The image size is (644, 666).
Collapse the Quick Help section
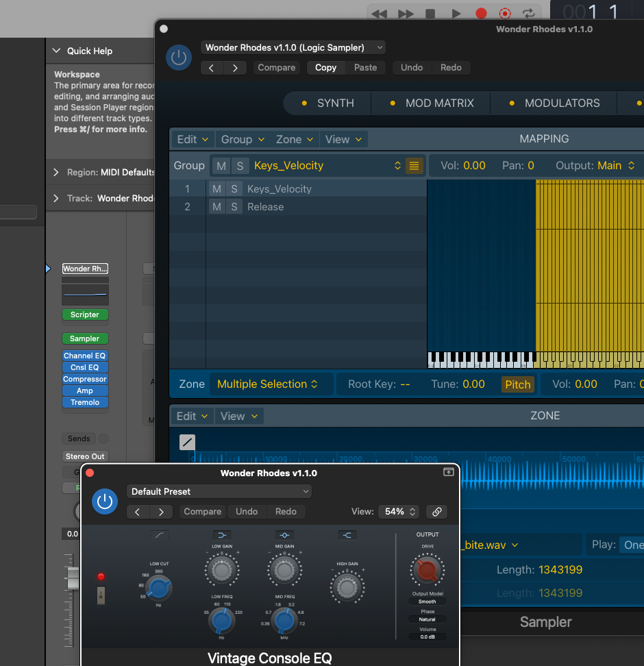pyautogui.click(x=56, y=51)
